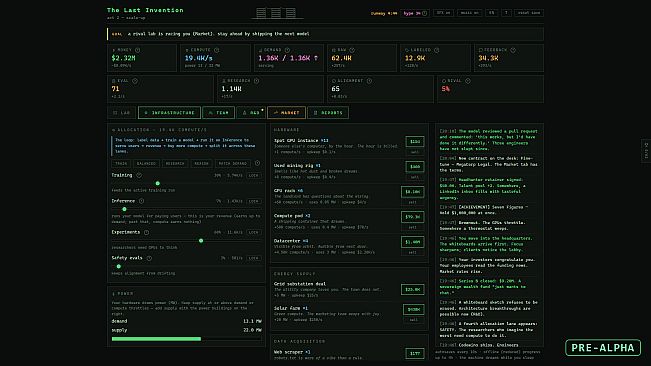Click the Training lane help icon

click(x=139, y=175)
